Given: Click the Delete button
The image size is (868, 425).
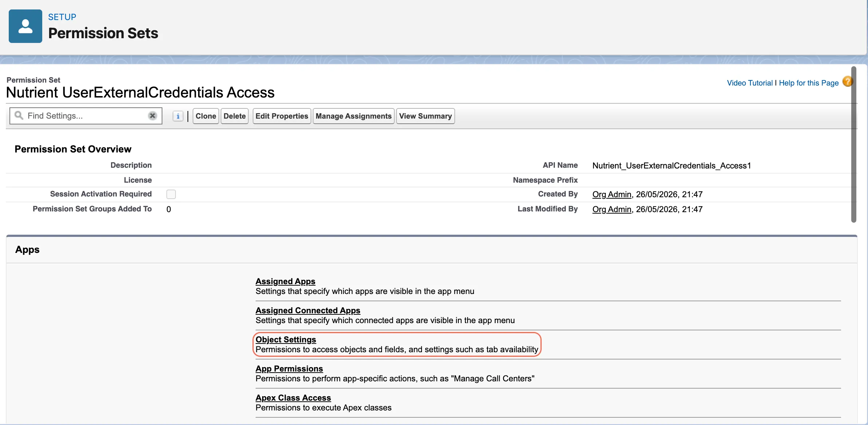Looking at the screenshot, I should [x=234, y=116].
